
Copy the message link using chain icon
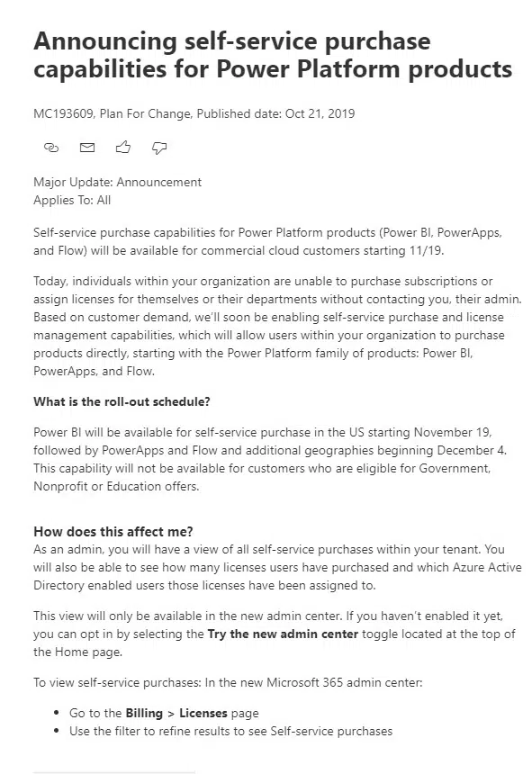tap(51, 147)
